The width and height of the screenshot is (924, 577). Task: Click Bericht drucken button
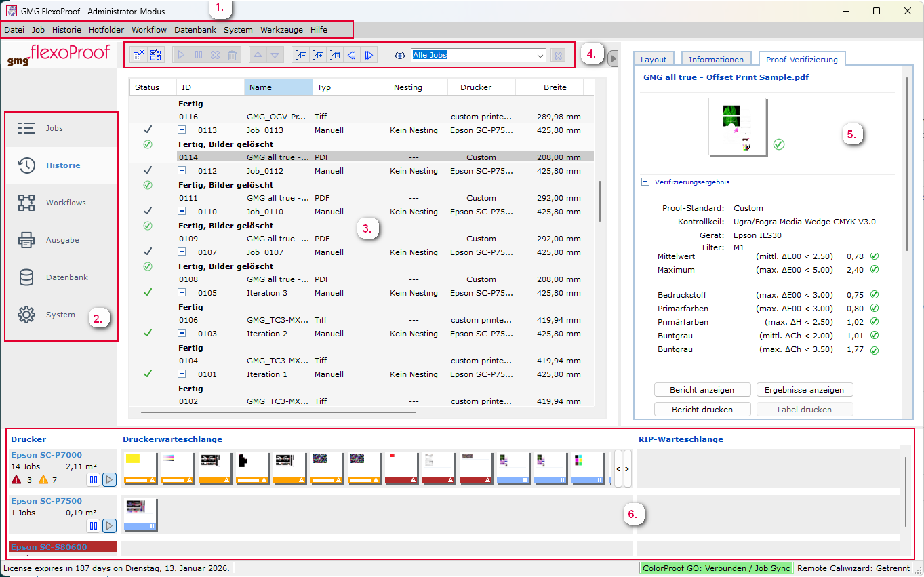pyautogui.click(x=703, y=409)
